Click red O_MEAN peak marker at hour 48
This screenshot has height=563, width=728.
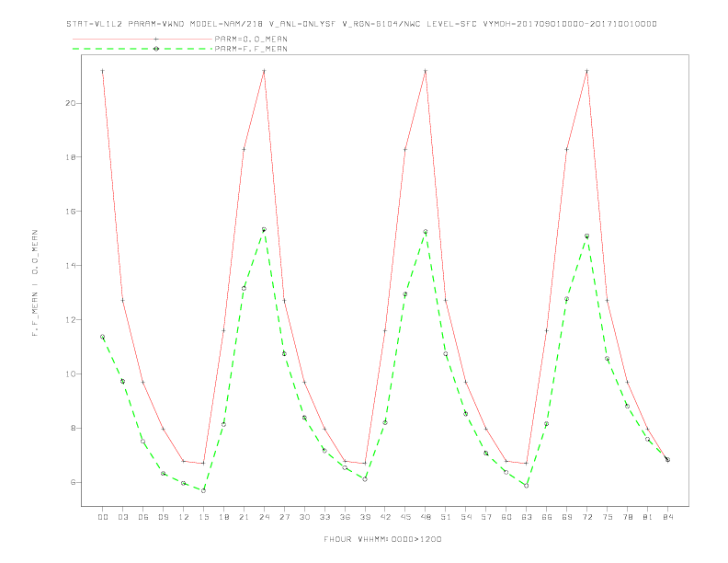426,71
